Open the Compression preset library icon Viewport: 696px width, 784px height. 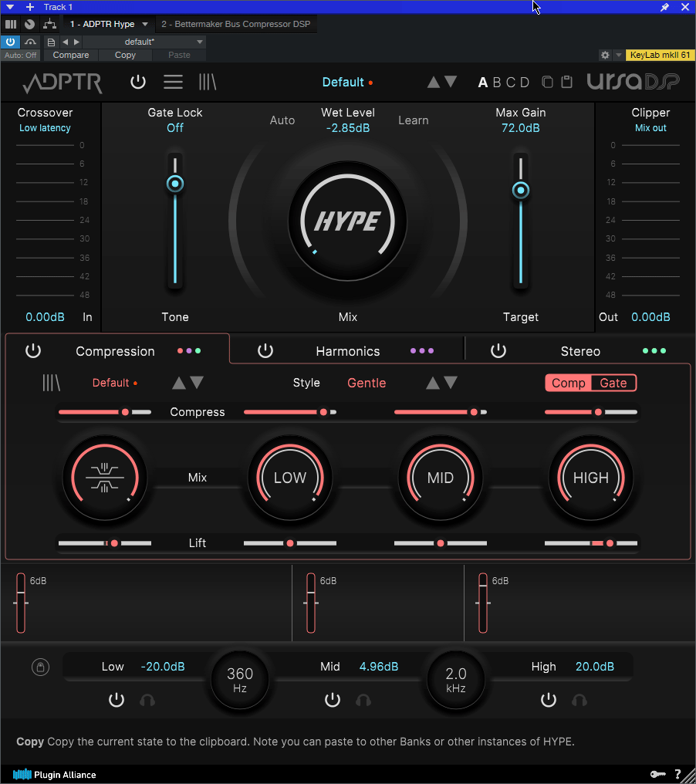51,383
